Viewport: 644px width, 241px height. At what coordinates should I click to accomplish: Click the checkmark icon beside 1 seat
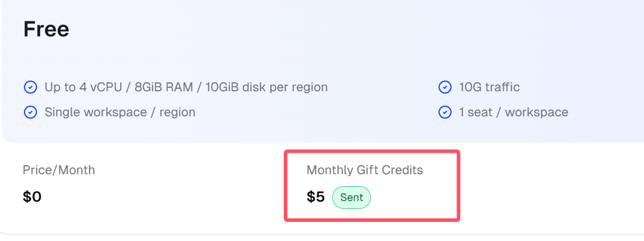pyautogui.click(x=445, y=112)
